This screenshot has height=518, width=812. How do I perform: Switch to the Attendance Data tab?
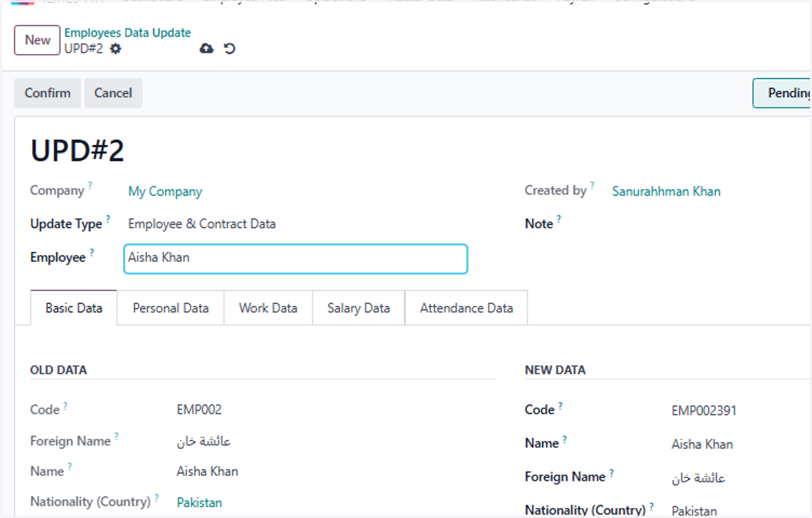point(466,308)
